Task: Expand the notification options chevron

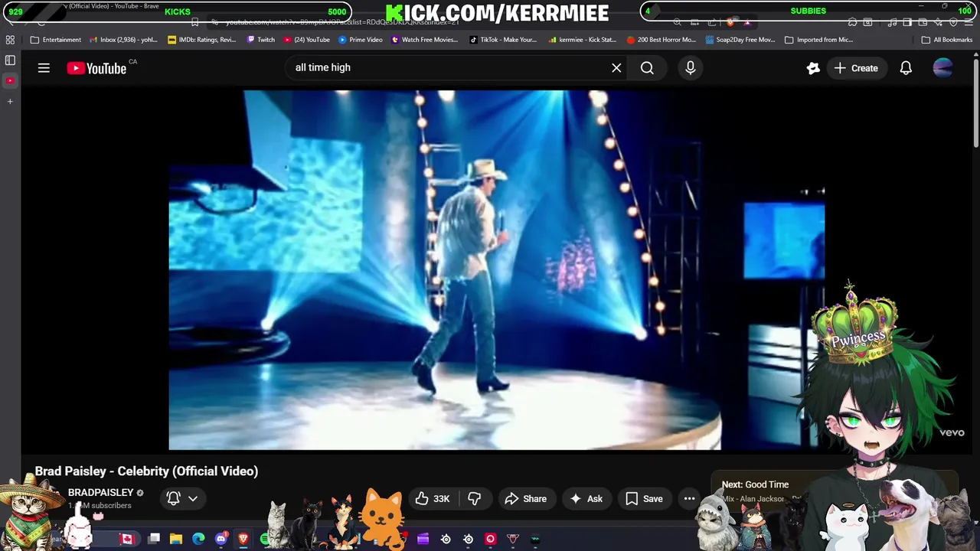Action: 193,499
